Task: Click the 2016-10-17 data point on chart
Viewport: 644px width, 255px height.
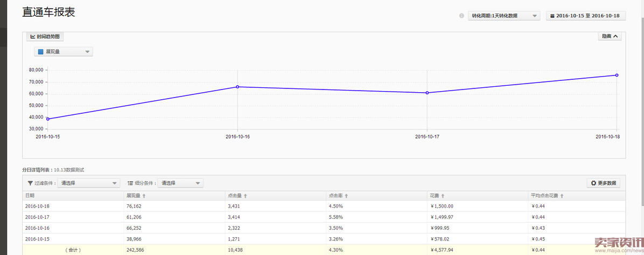Action: [x=427, y=93]
